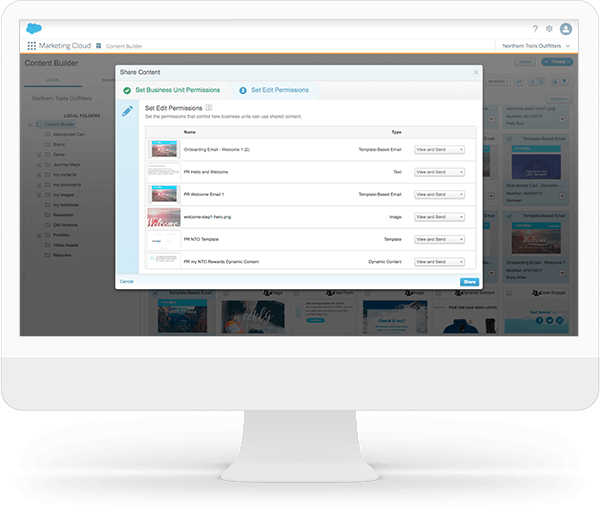The image size is (600, 510).
Task: Click the Content Builder breadcrumb icon
Action: click(98, 46)
